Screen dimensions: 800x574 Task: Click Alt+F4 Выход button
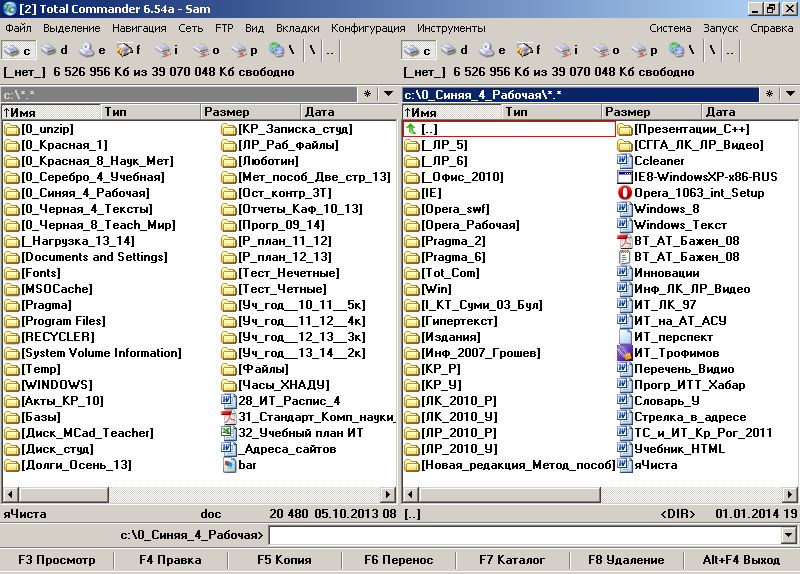(741, 560)
